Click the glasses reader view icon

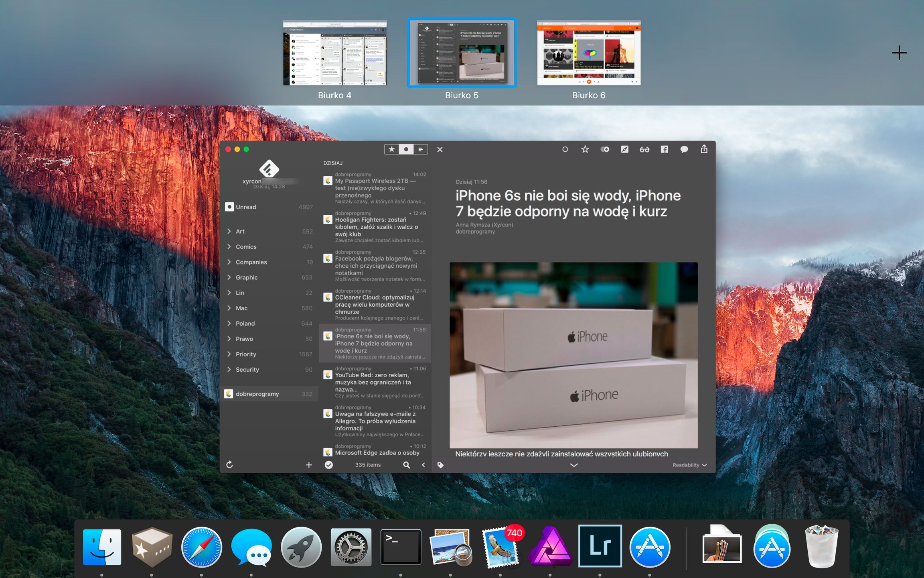pyautogui.click(x=644, y=149)
